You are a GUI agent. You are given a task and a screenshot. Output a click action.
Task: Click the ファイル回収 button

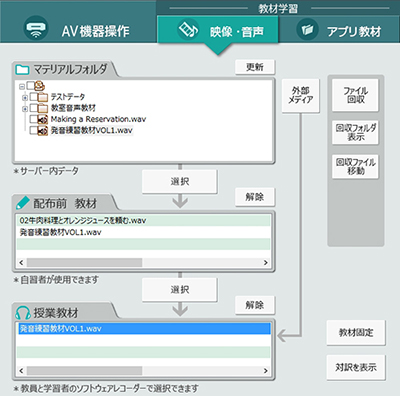pyautogui.click(x=355, y=95)
